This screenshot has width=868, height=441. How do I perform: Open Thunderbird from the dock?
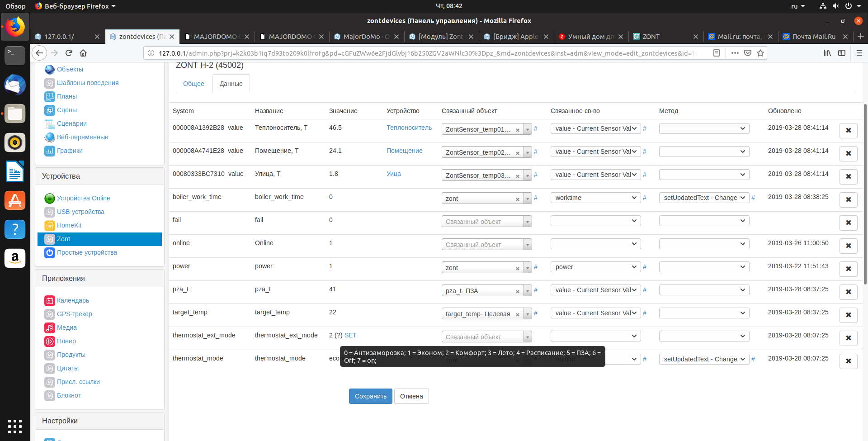click(15, 85)
